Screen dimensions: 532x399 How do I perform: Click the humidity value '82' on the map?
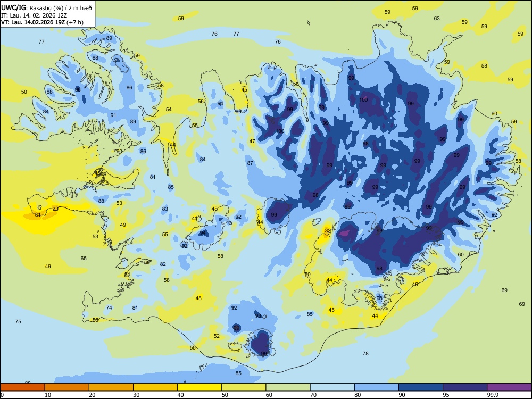click(x=163, y=264)
